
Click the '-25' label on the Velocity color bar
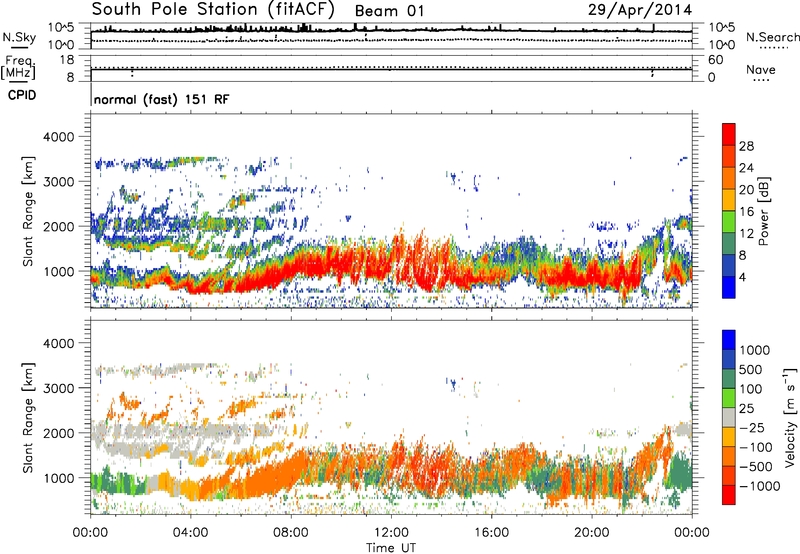click(x=752, y=428)
